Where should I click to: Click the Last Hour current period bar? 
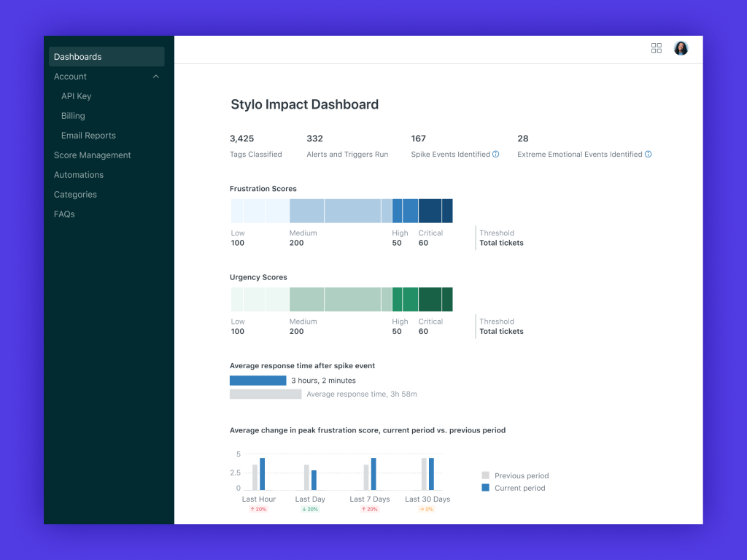pos(262,474)
